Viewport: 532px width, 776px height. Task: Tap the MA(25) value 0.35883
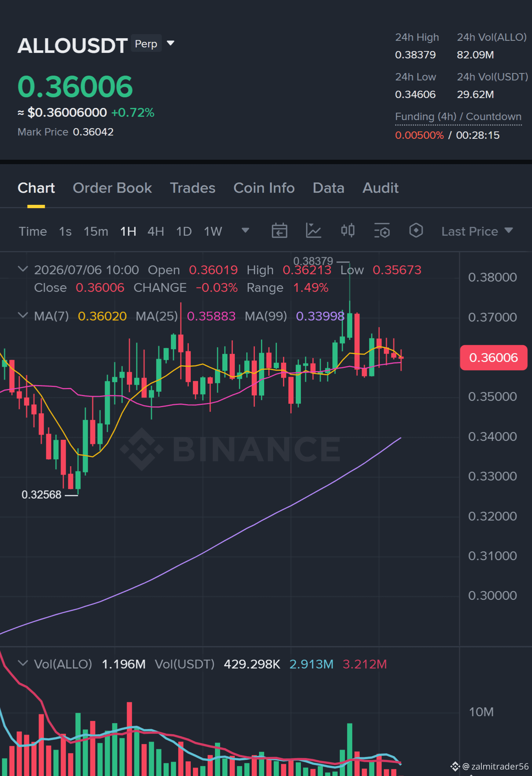tap(211, 316)
